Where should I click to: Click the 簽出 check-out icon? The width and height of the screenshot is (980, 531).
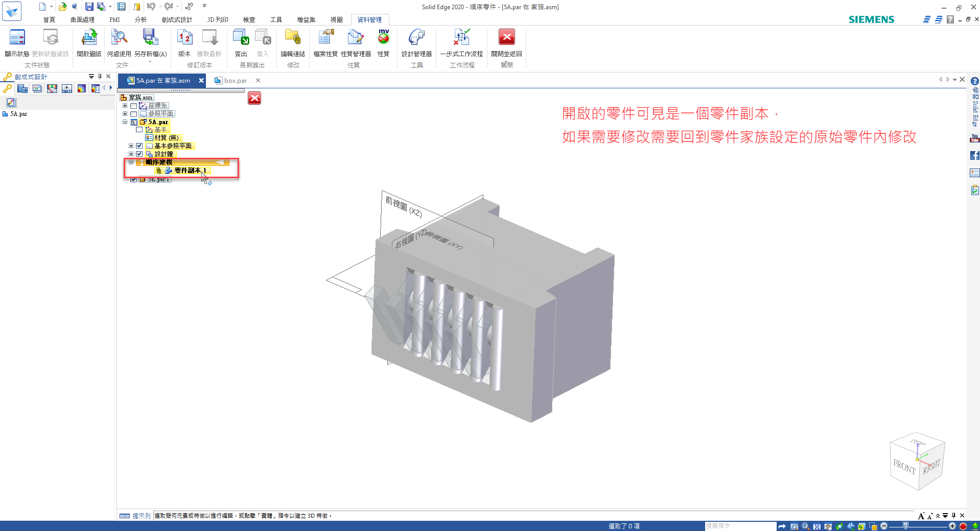[x=241, y=37]
